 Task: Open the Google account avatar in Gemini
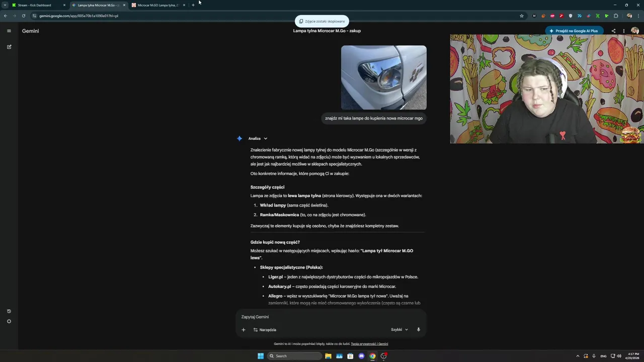(635, 31)
